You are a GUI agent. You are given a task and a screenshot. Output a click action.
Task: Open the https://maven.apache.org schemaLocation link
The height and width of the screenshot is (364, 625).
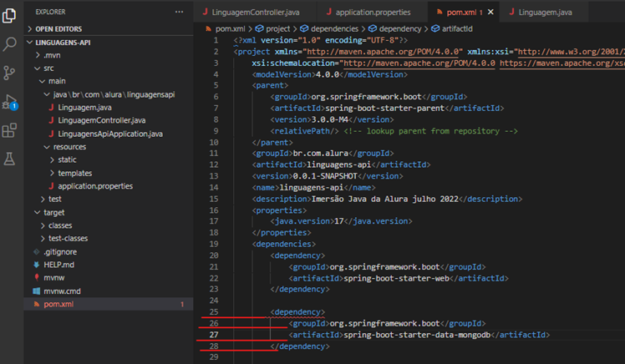[x=562, y=63]
